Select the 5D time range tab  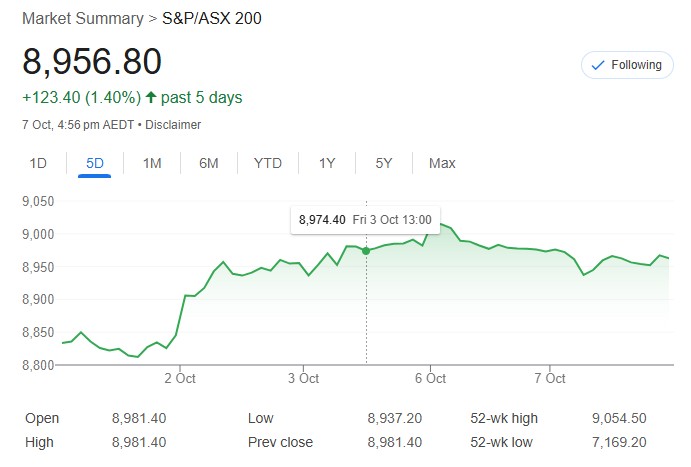(95, 163)
